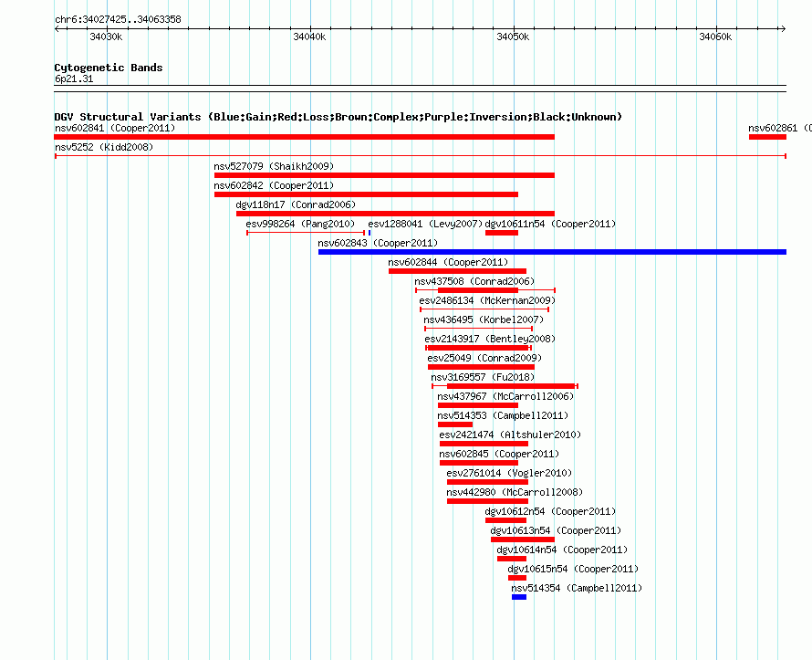Screen dimensions: 812x660
Task: Click the esv2421474 (Altshuler2010) label
Action: (x=510, y=435)
